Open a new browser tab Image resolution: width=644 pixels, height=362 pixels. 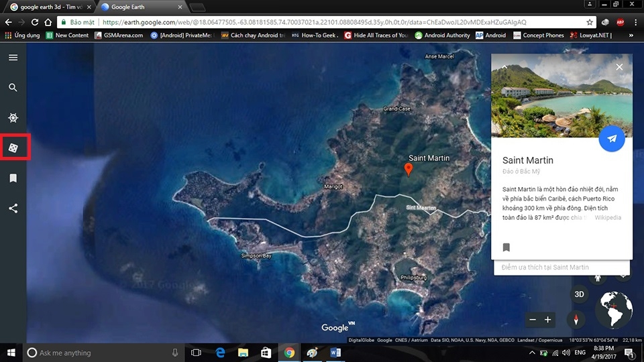(197, 7)
